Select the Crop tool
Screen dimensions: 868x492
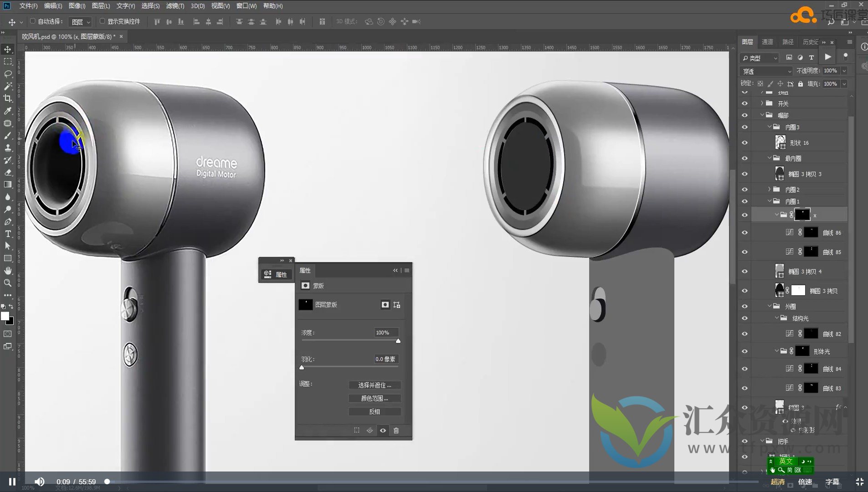coord(8,98)
